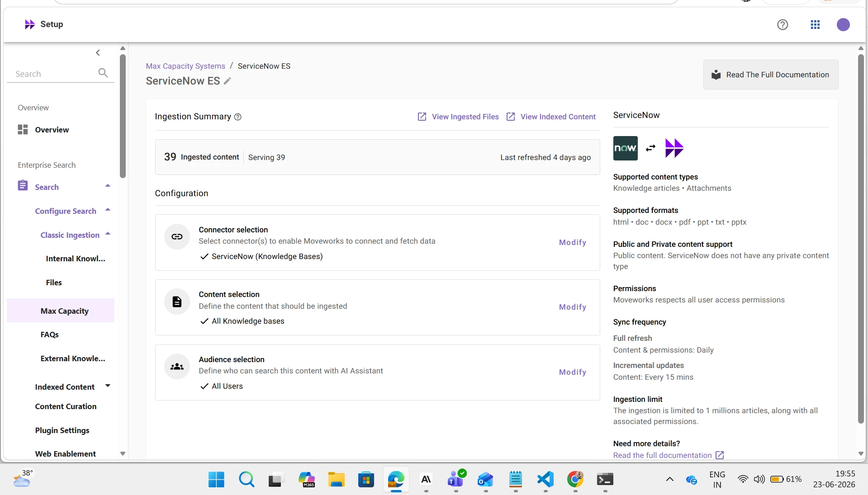
Task: Click the Ingestion Summary info icon
Action: (238, 117)
